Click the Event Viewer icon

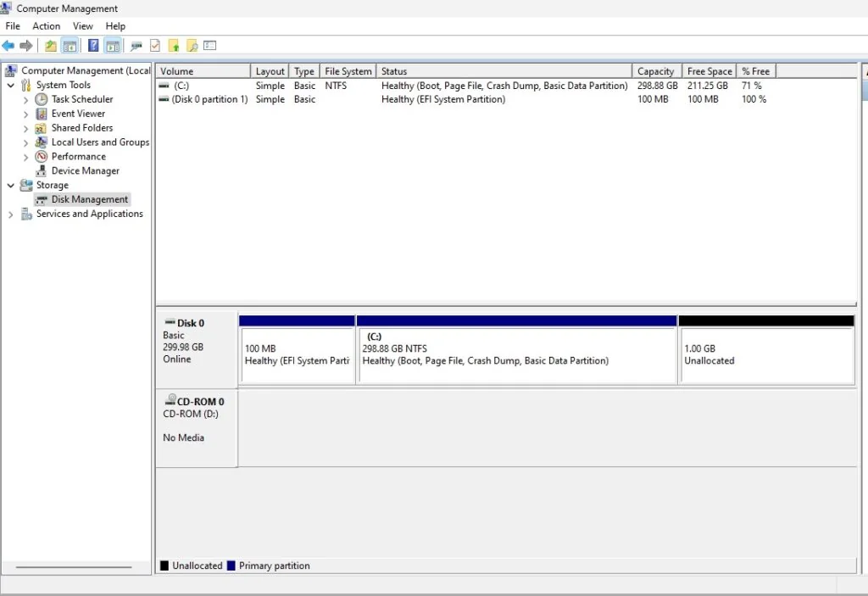click(x=41, y=114)
